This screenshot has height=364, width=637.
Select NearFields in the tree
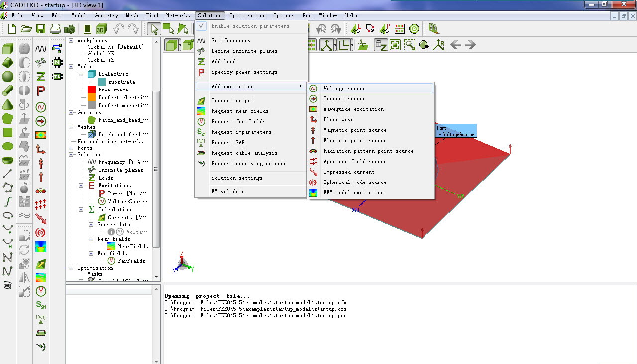(133, 246)
